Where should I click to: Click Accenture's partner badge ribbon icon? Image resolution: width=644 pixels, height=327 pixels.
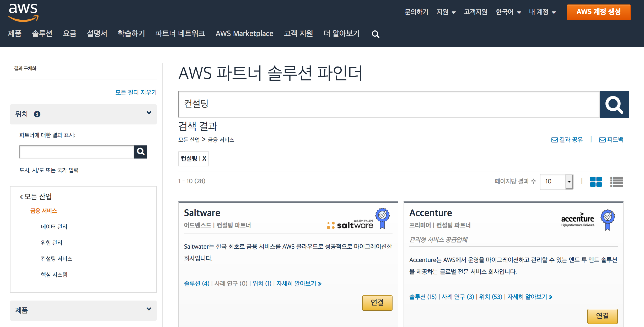coord(608,220)
